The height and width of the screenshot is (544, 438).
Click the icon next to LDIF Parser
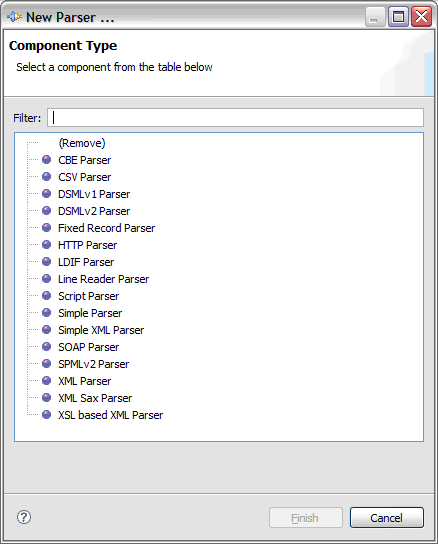coord(47,262)
